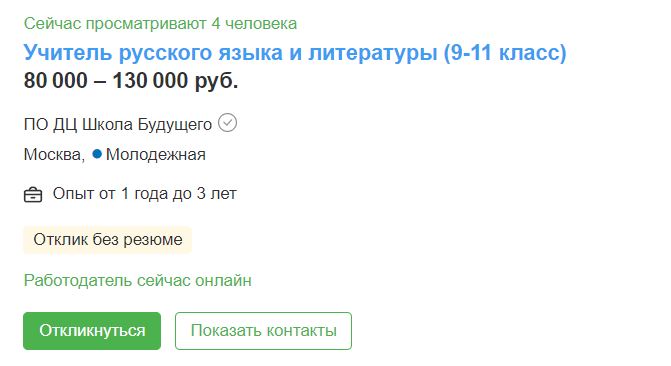Click the (9-11 класс) part of the title

point(505,53)
